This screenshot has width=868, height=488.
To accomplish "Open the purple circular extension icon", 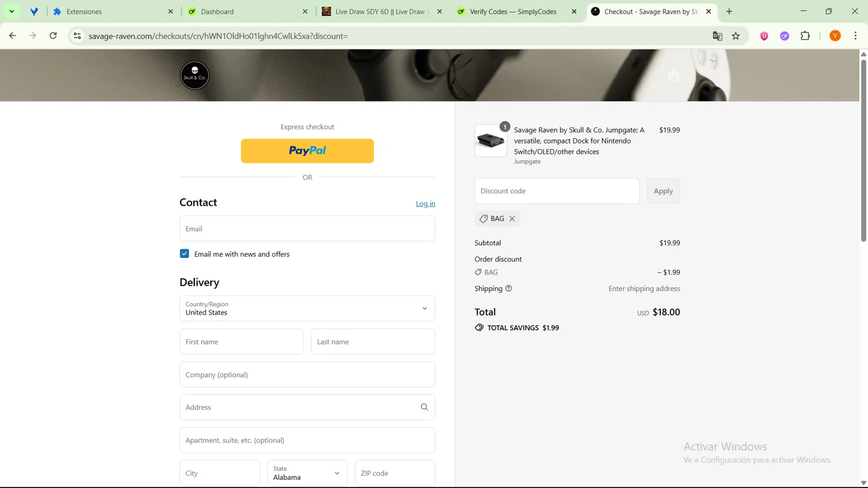I will pyautogui.click(x=785, y=36).
